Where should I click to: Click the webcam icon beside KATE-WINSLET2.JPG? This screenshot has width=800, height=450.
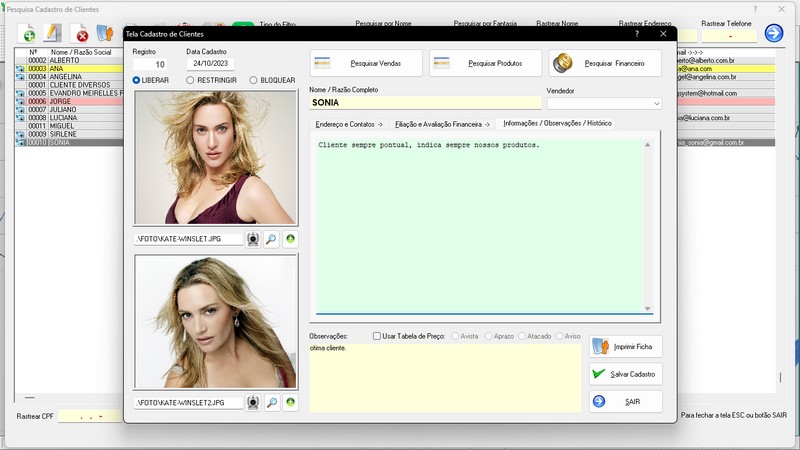click(253, 403)
